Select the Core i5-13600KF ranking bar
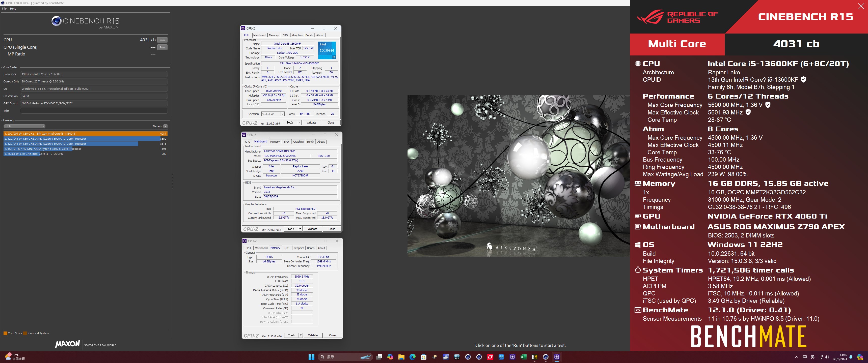The width and height of the screenshot is (868, 363). [x=85, y=134]
